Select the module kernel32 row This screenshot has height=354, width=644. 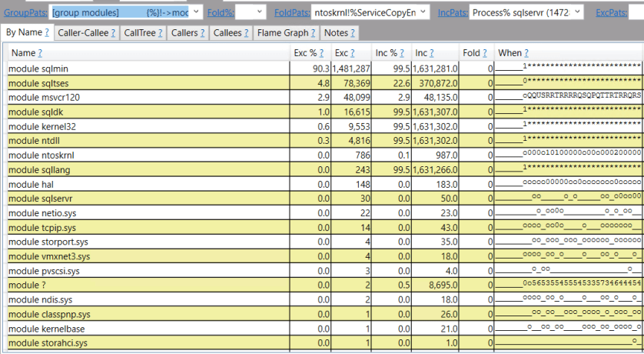[x=324, y=126]
